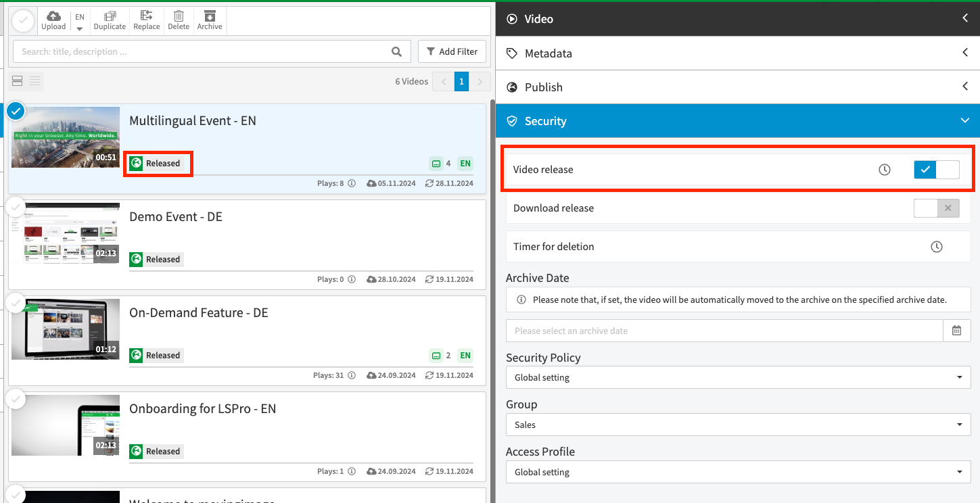Click the upload date 05.11.2024 on Multilingual Event
Viewport: 980px width, 503px height.
(397, 183)
